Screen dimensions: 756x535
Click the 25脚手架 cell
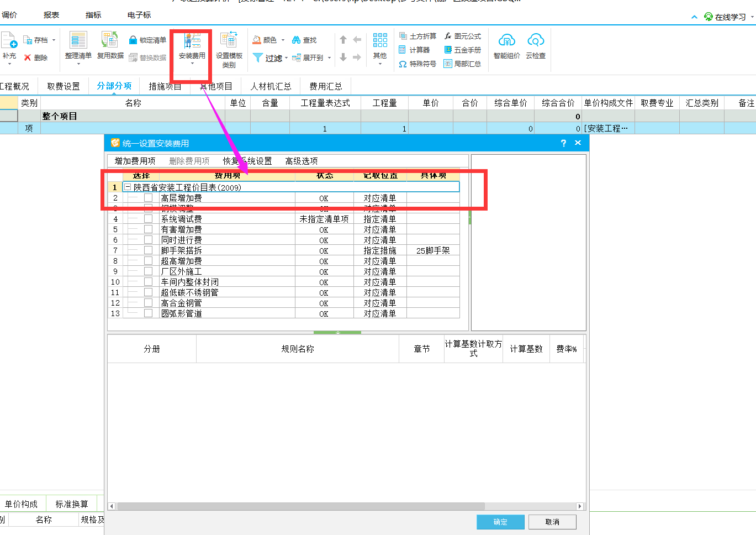[433, 250]
